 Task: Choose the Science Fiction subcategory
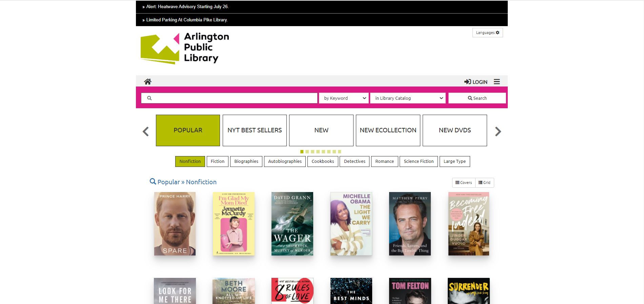click(419, 161)
